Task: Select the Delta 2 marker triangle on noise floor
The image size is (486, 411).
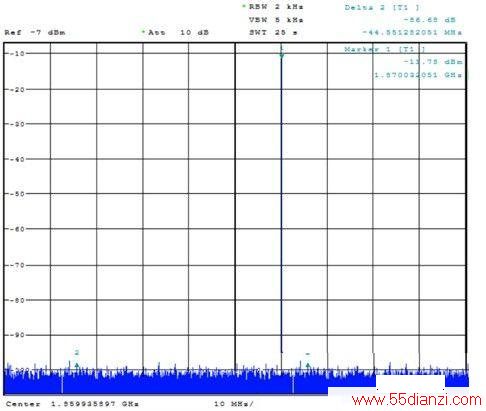Action: coord(77,366)
